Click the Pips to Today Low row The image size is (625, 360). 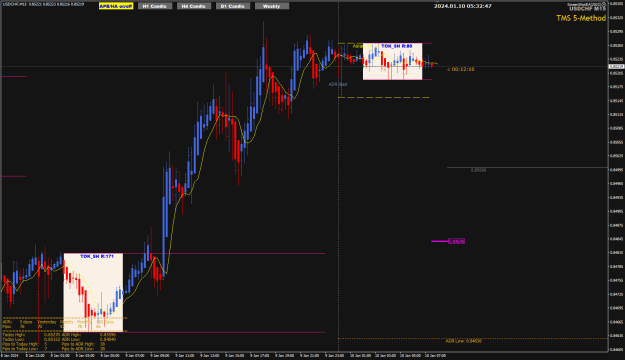[x=25, y=349]
